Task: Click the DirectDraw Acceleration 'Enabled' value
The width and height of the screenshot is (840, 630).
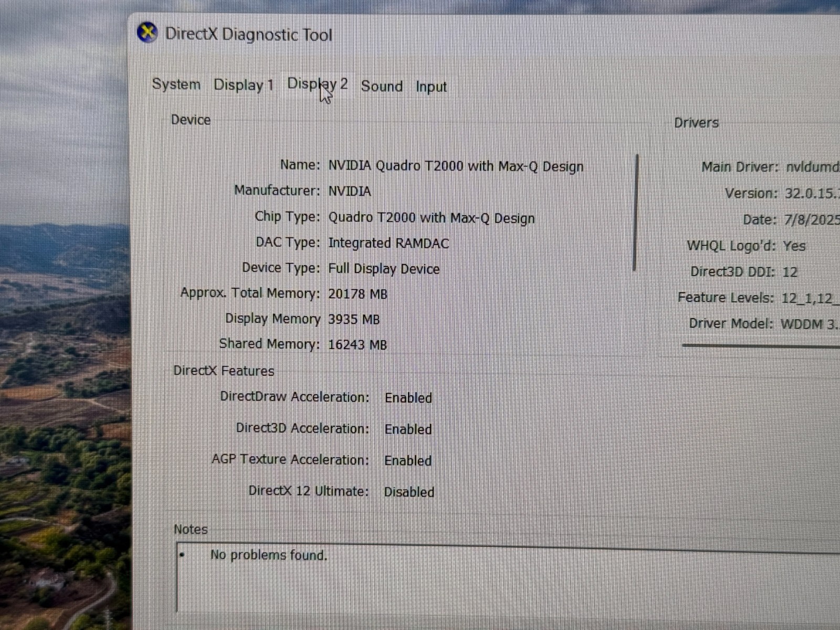Action: click(x=408, y=398)
